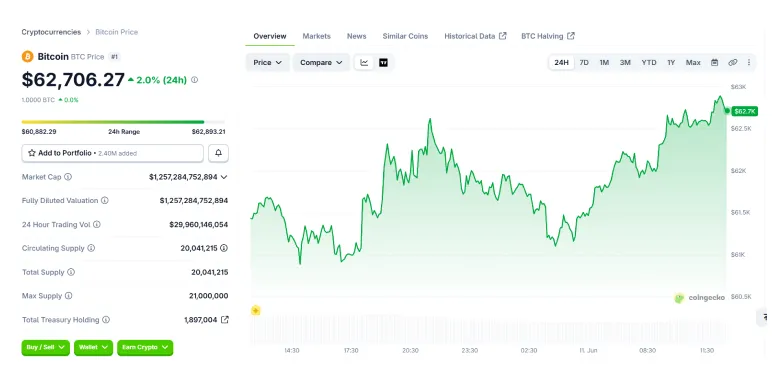Show 24 Hour Trading Vol info icon
783x388 pixels.
point(97,225)
